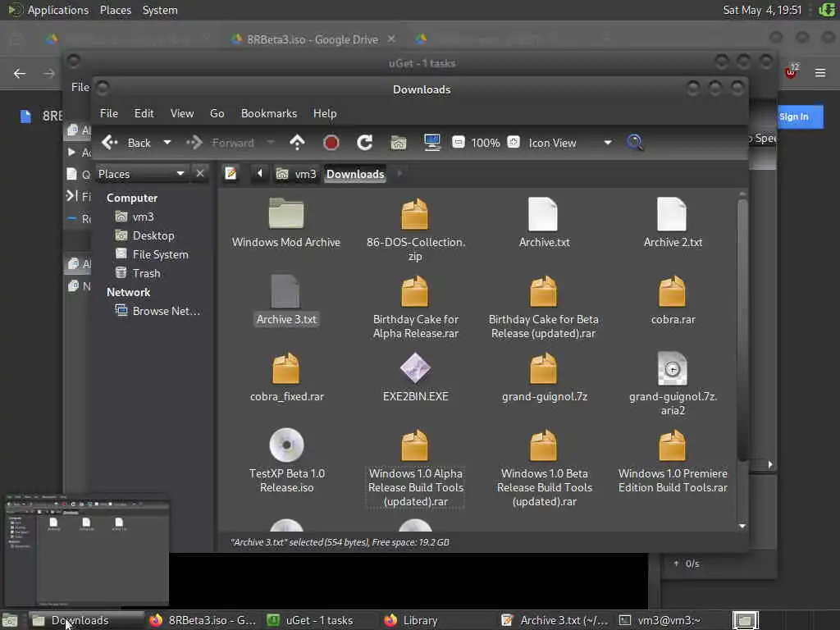Viewport: 840px width, 630px height.
Task: Select Birthday Cake for Beta Release (updated).rar
Action: 544,307
